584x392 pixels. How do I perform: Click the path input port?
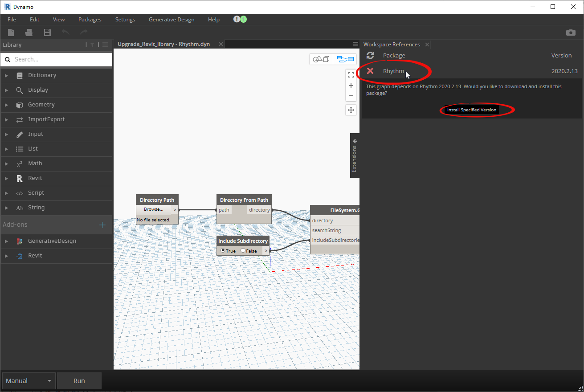tap(224, 210)
